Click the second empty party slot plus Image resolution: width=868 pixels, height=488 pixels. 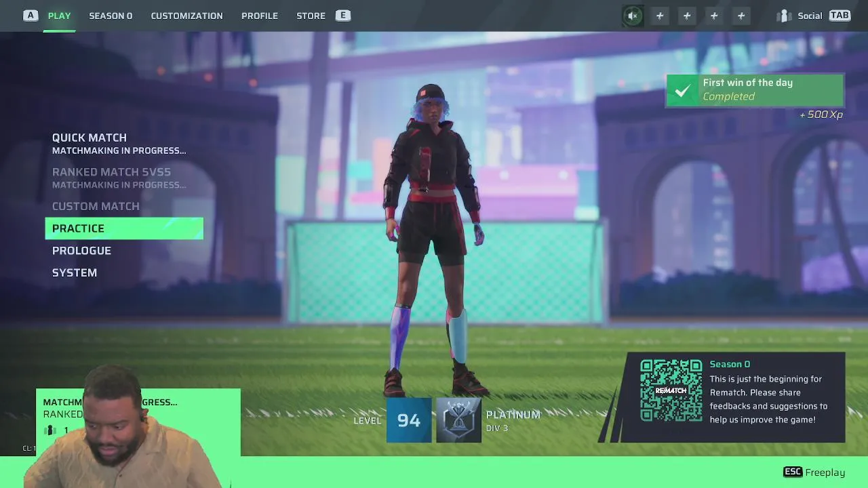(x=687, y=16)
